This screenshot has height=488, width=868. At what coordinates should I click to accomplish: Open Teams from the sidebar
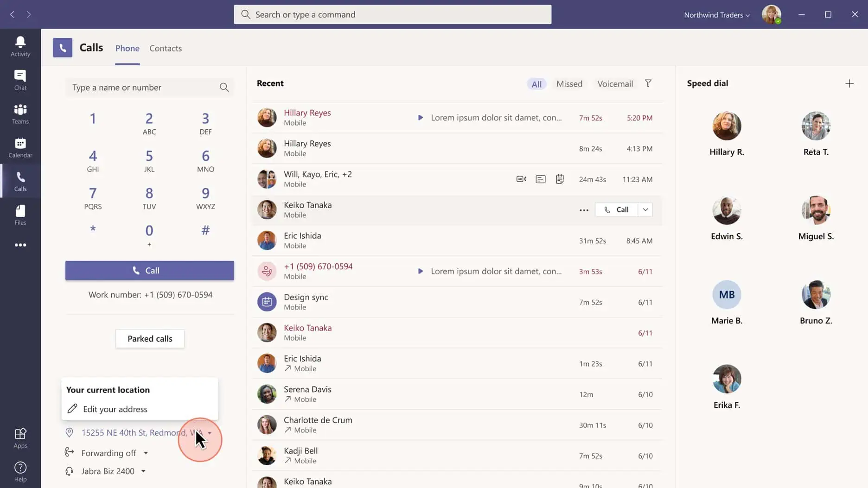(x=20, y=114)
